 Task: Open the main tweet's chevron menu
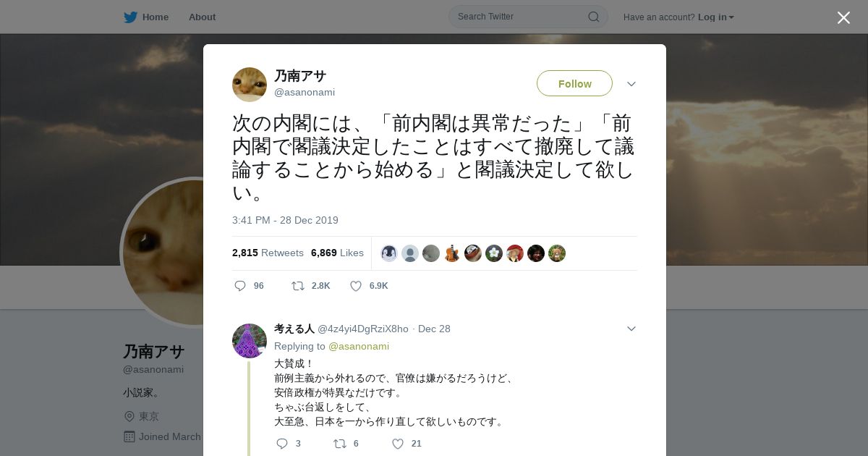click(x=631, y=84)
